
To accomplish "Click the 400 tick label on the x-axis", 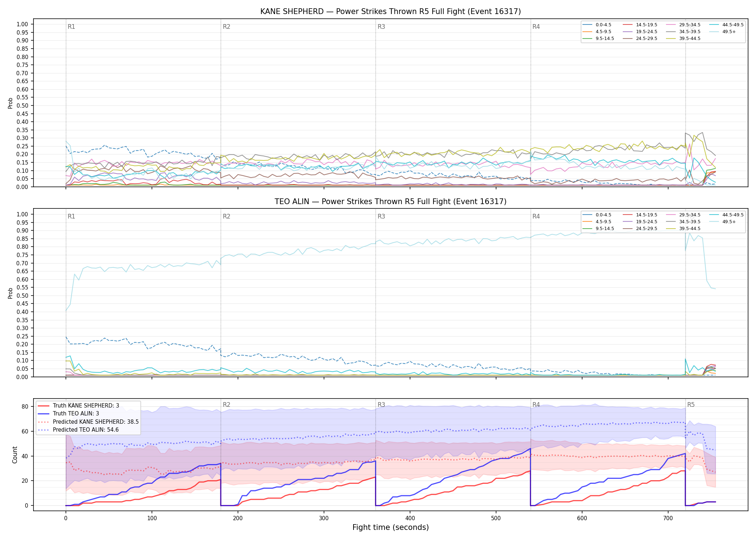I will [x=410, y=518].
